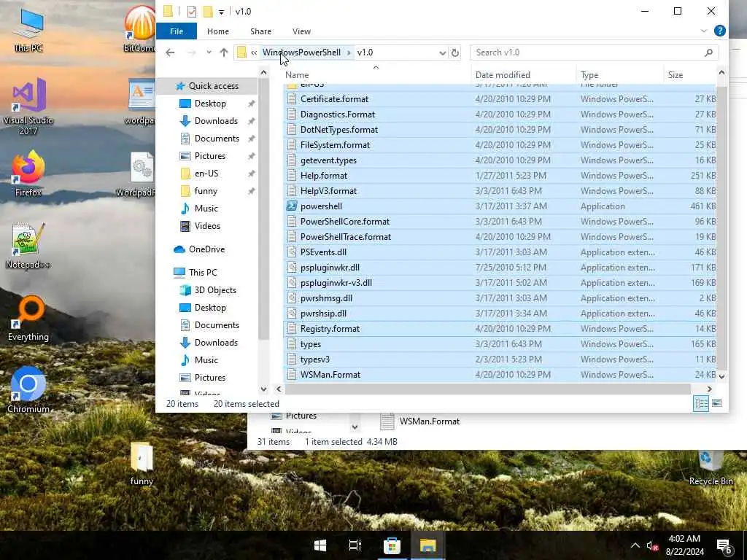Launch the Notepad++ desktop shortcut
Viewport: 747px width, 560px height.
tap(28, 246)
